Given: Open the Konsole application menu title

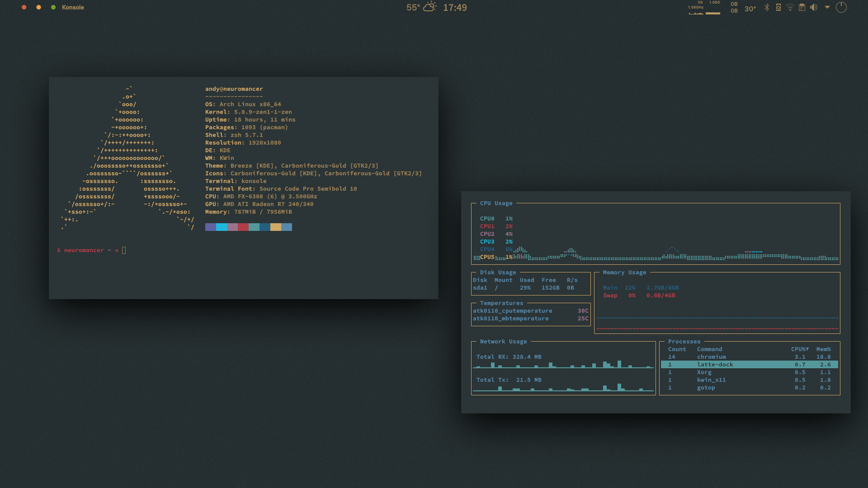Looking at the screenshot, I should coord(73,7).
